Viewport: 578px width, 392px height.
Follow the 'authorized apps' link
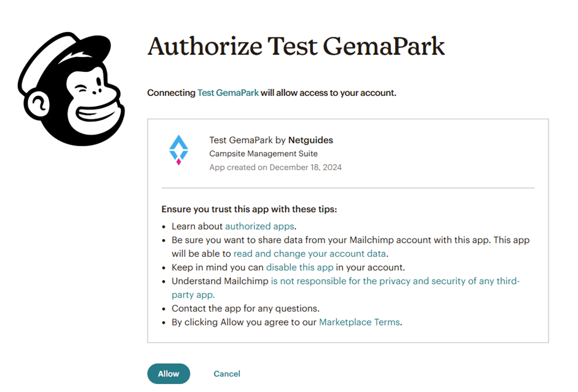pos(259,226)
